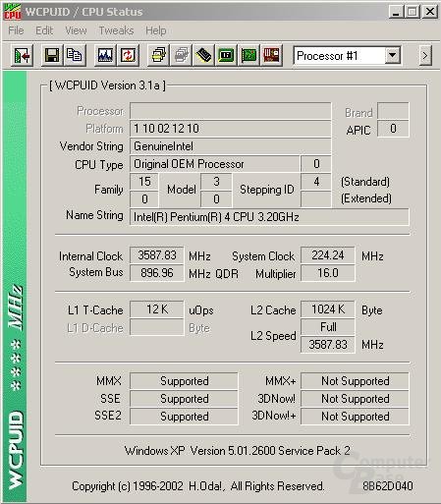
Task: Click the Windows XP version text line
Action: [238, 451]
